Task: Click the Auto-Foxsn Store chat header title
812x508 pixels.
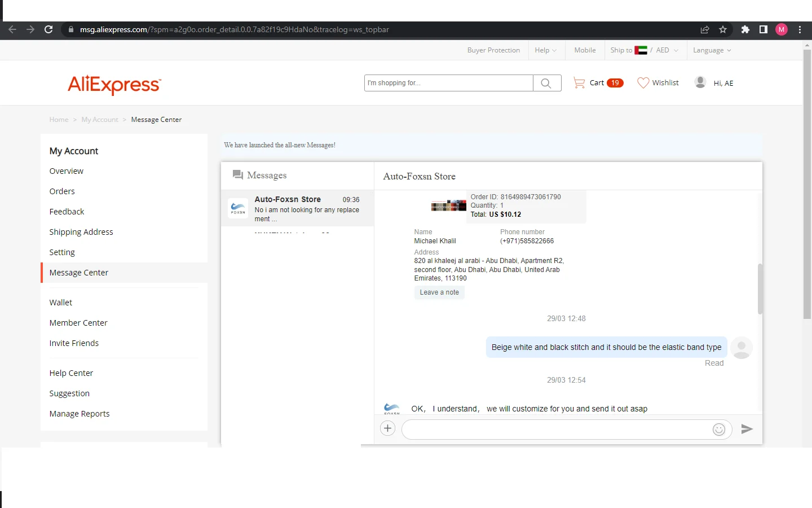Action: [x=420, y=177]
